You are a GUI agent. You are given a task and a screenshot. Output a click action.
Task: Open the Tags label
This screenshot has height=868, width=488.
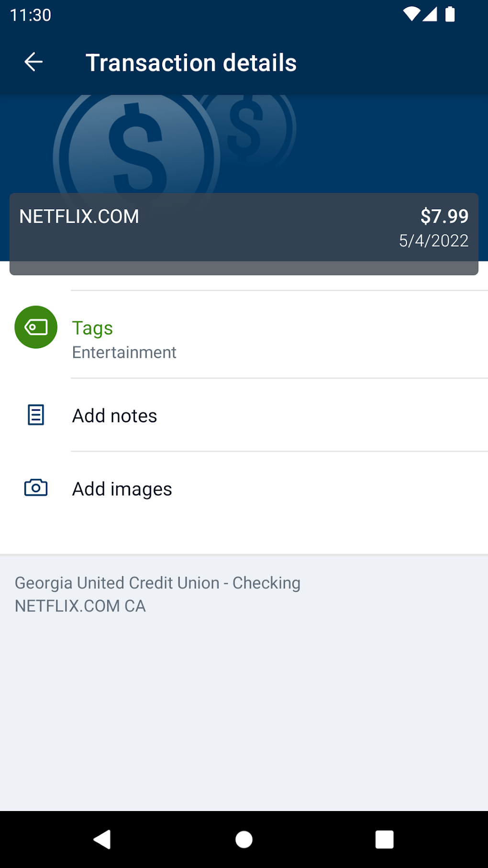(x=92, y=328)
